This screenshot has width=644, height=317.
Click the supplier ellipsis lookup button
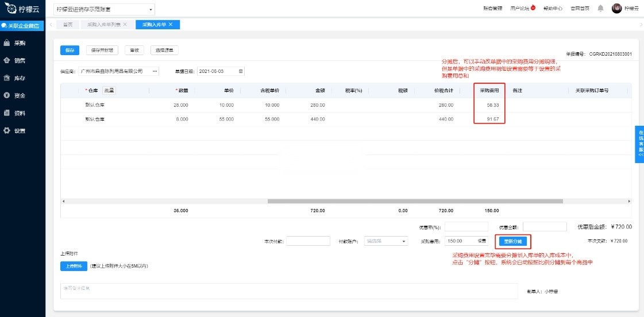(x=155, y=71)
